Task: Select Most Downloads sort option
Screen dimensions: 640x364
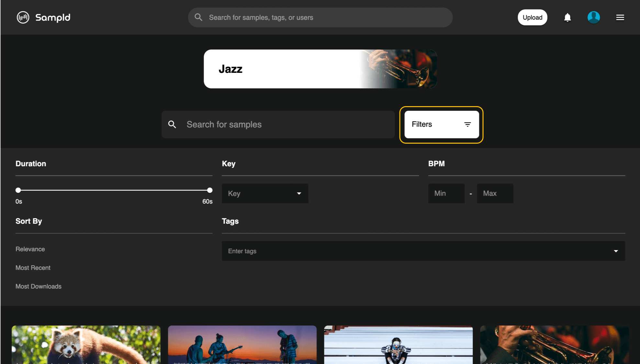Action: click(38, 286)
